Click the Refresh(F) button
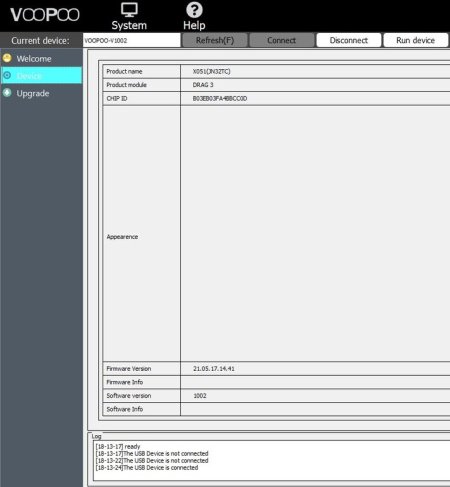Image resolution: width=450 pixels, height=487 pixels. tap(215, 40)
